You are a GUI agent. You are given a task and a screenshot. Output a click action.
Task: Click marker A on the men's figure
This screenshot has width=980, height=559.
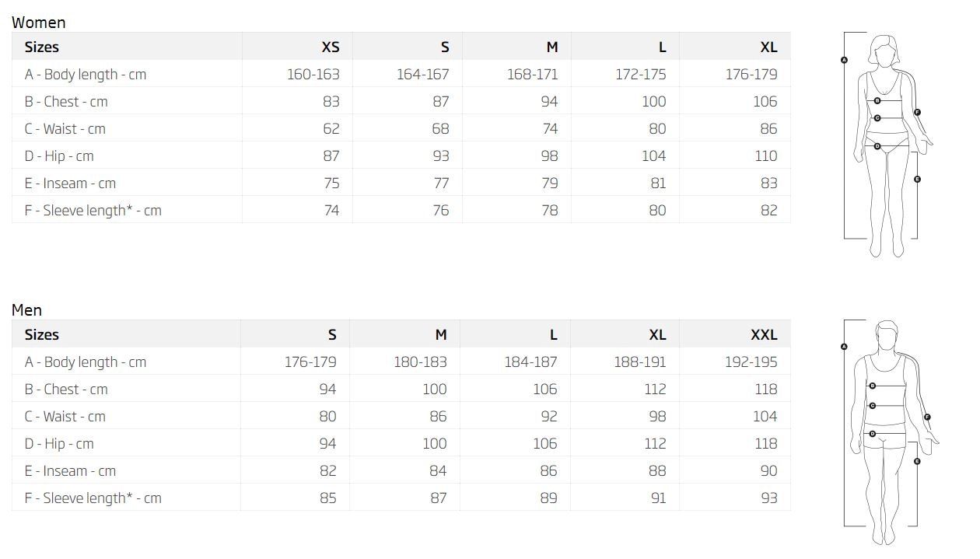tap(844, 347)
